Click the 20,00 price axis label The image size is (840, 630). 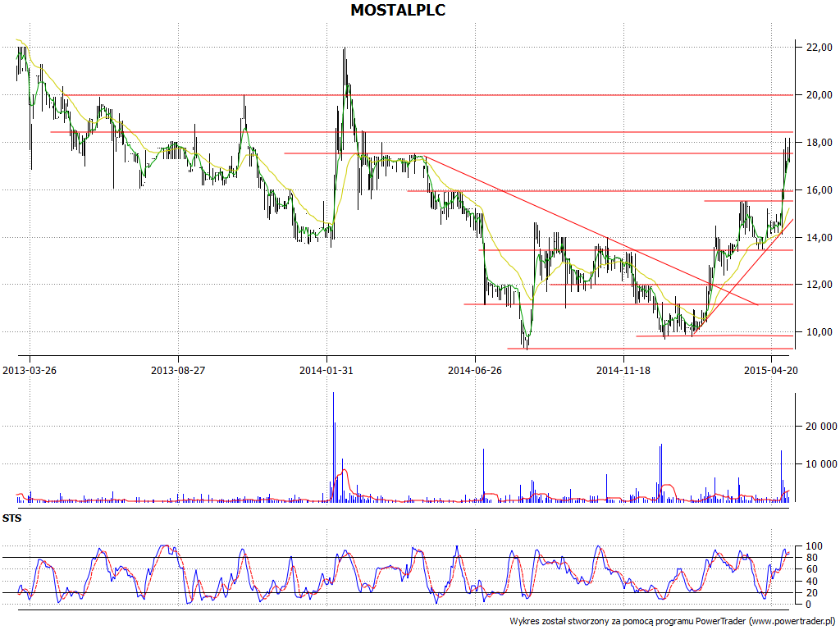click(x=819, y=95)
